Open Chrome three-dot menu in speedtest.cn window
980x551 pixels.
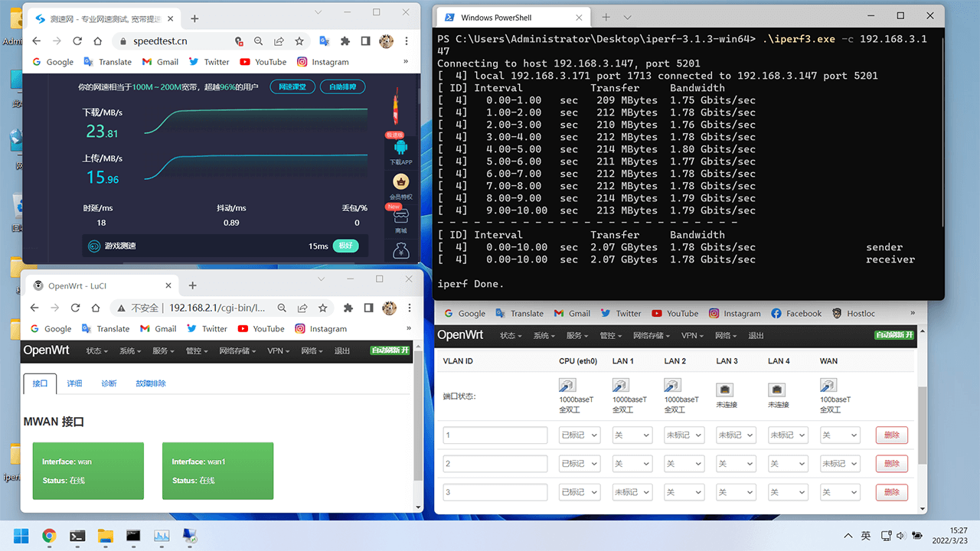(407, 41)
